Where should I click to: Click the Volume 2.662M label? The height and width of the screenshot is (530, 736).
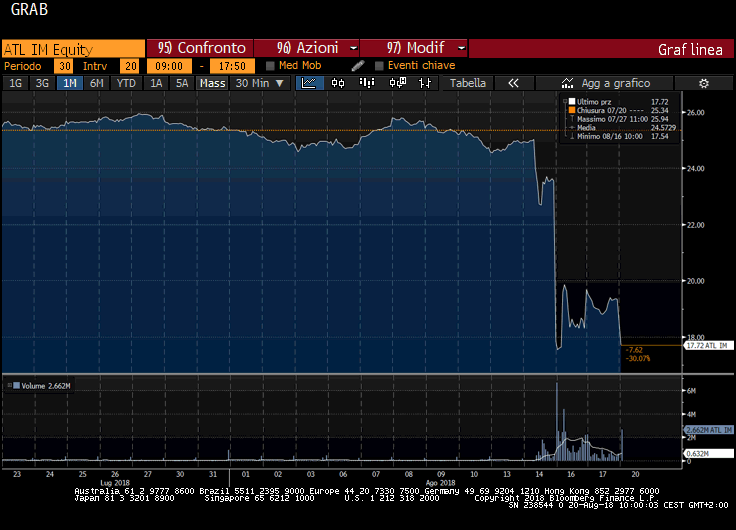[x=46, y=386]
